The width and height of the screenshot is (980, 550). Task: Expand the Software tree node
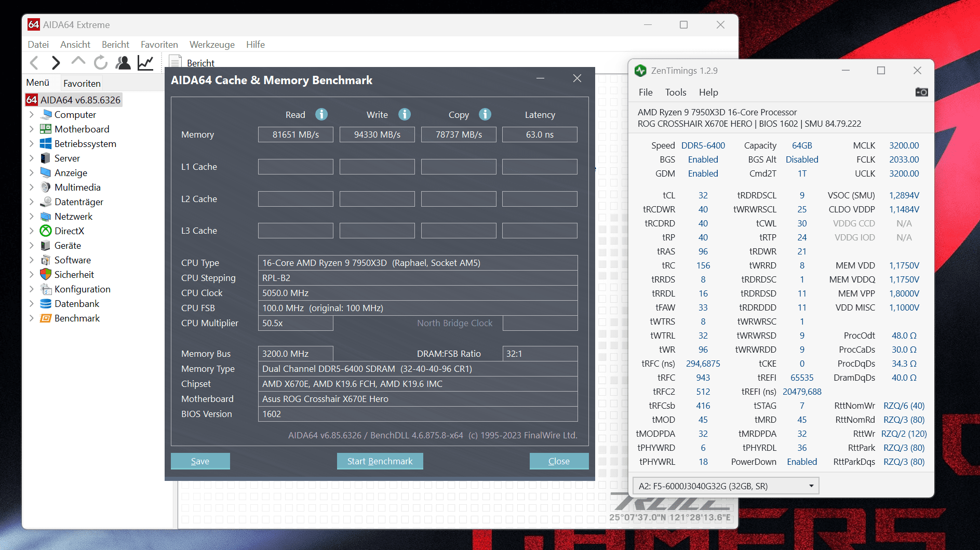point(32,260)
